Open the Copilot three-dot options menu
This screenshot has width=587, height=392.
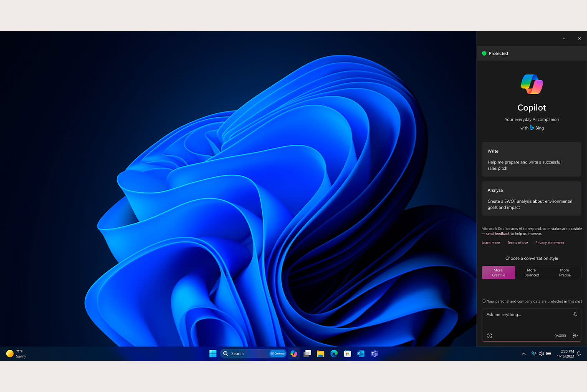pos(564,39)
